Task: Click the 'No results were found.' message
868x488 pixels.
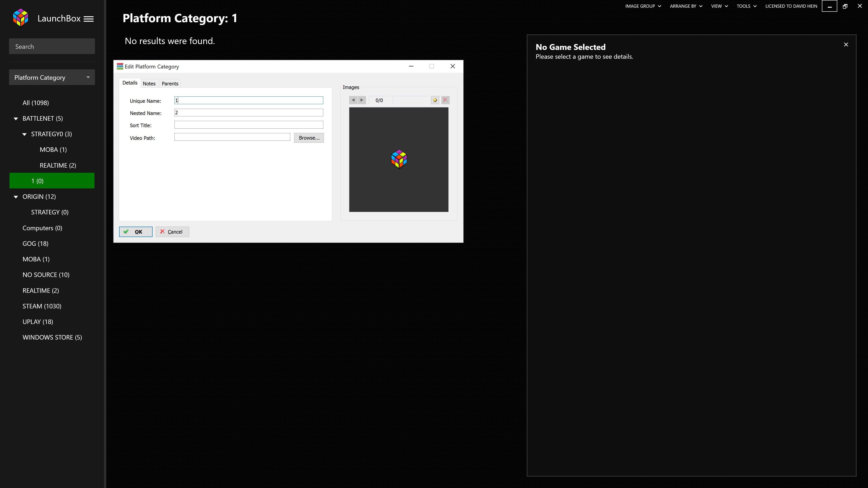Action: 170,41
